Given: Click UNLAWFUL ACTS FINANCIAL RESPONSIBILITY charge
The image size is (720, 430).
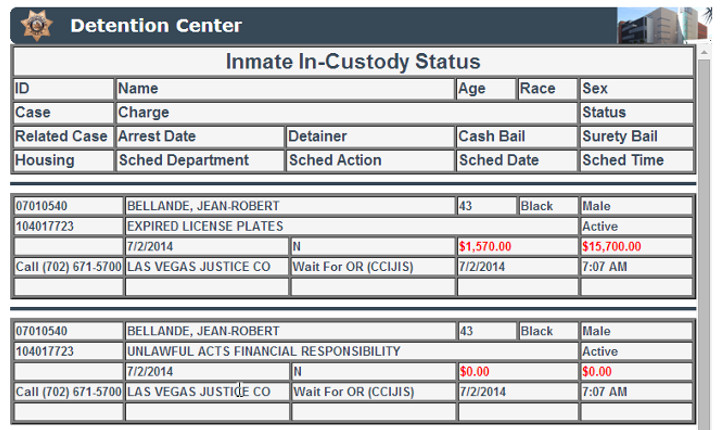Looking at the screenshot, I should click(x=264, y=351).
